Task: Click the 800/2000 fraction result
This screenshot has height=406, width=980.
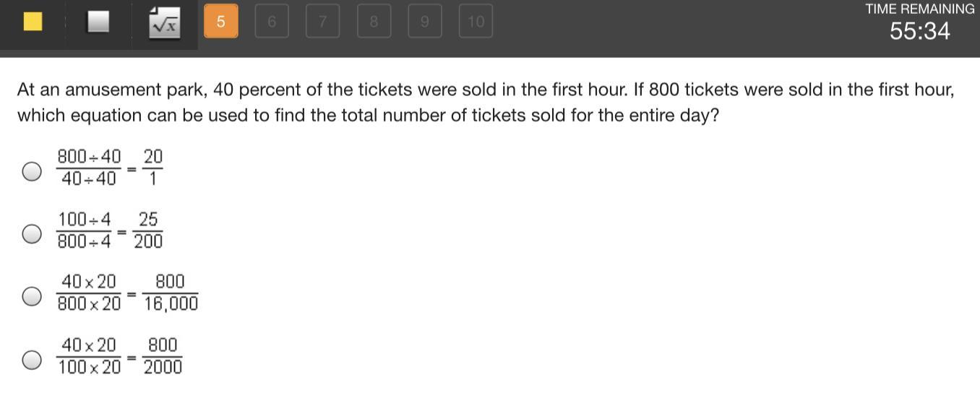Action: click(x=163, y=356)
